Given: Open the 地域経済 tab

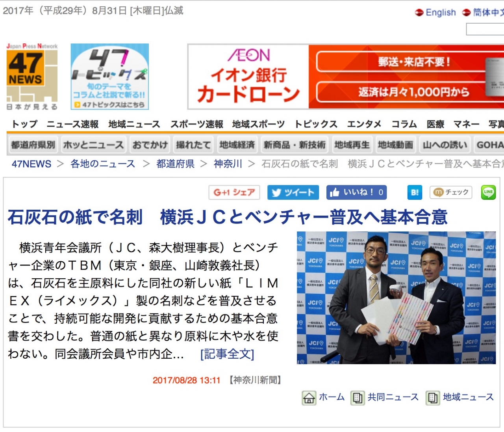Looking at the screenshot, I should pyautogui.click(x=237, y=145).
